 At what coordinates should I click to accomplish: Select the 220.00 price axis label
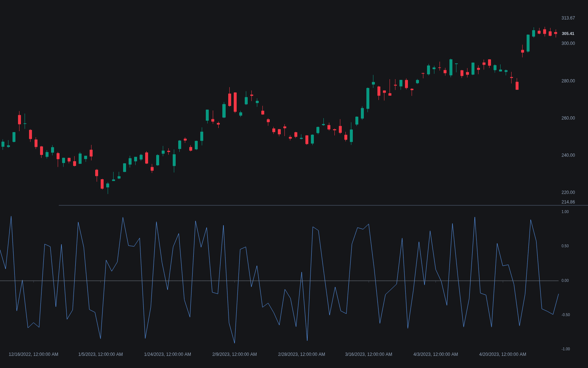click(568, 192)
